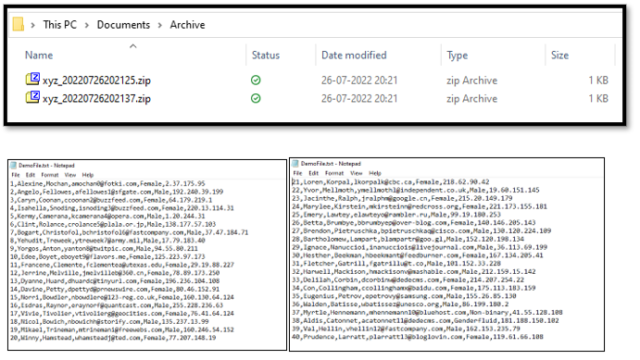Click line 21 Loren Korpal in right Notepad

(x=391, y=182)
